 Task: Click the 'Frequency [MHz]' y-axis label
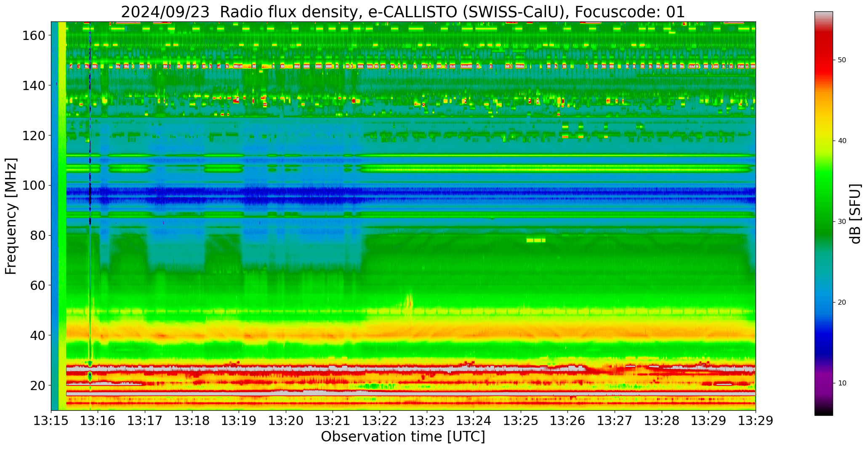11,216
